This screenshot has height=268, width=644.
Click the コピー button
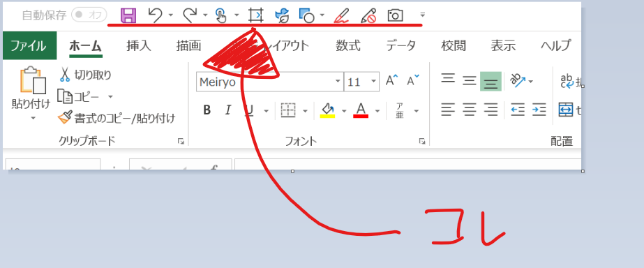(79, 96)
